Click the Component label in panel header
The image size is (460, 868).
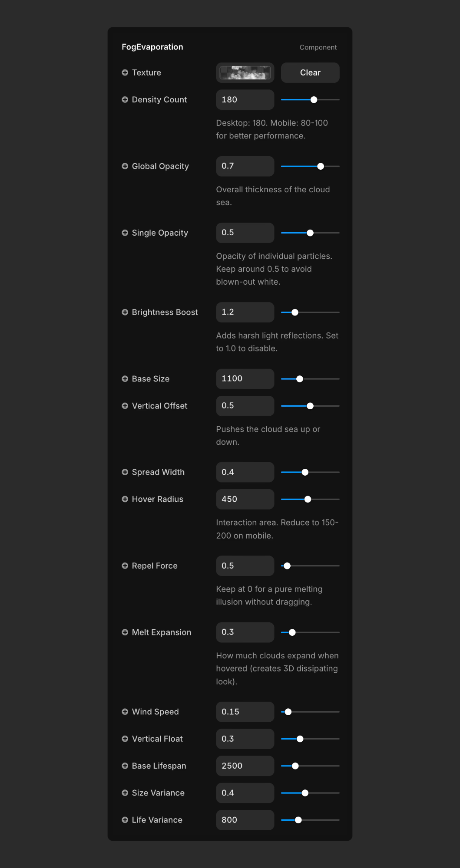(x=318, y=47)
